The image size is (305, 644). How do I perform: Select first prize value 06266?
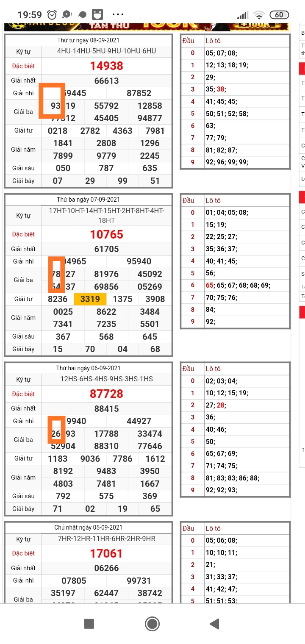pyautogui.click(x=106, y=568)
